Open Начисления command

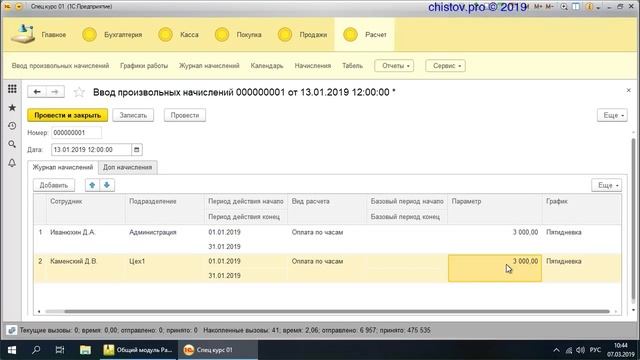[313, 66]
